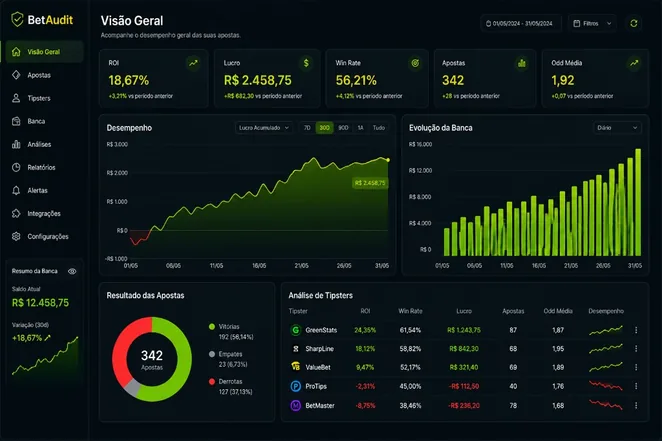Click the GreenStats sparkline performance chart
Screen dimensions: 662x441
(x=606, y=330)
